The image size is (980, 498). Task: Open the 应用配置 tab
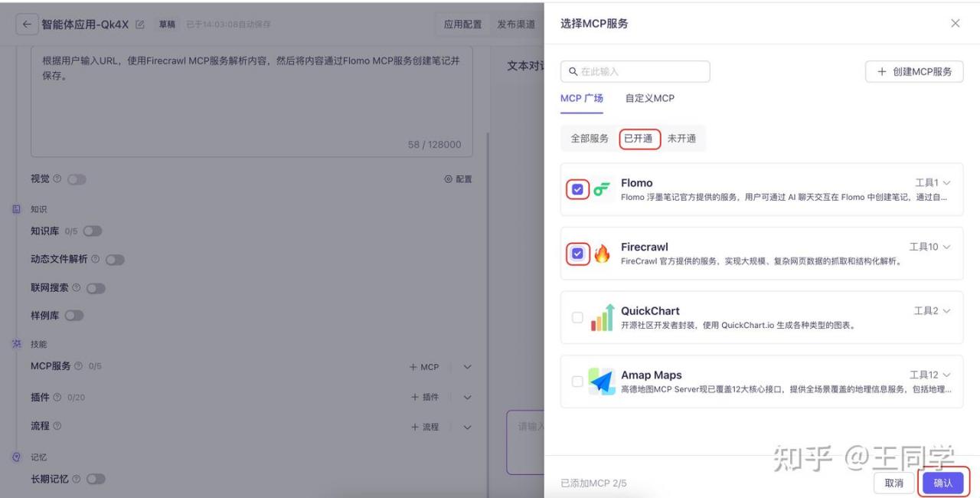463,25
